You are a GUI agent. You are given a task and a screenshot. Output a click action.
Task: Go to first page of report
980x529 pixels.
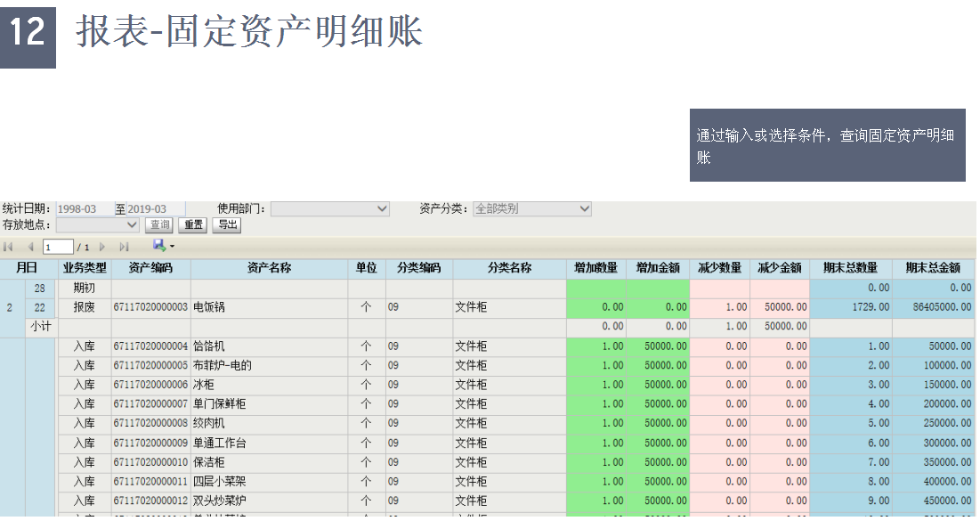tap(9, 247)
